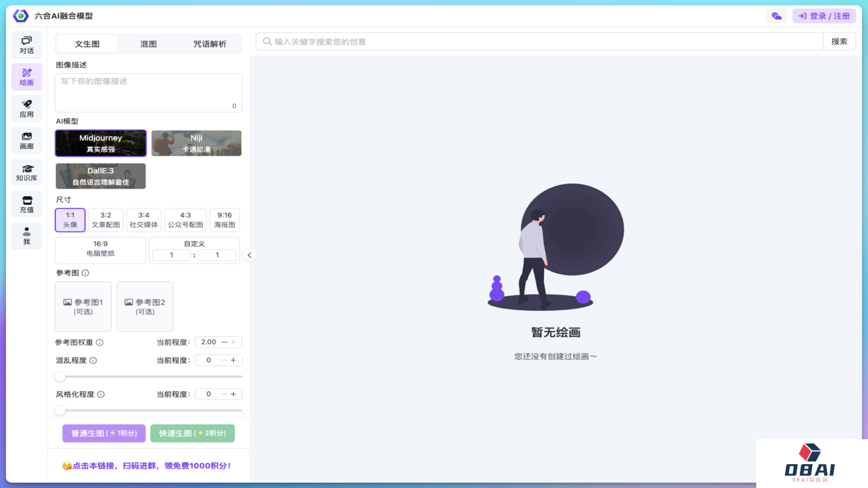
Task: Go to the 充值 recharge page
Action: pos(27,204)
